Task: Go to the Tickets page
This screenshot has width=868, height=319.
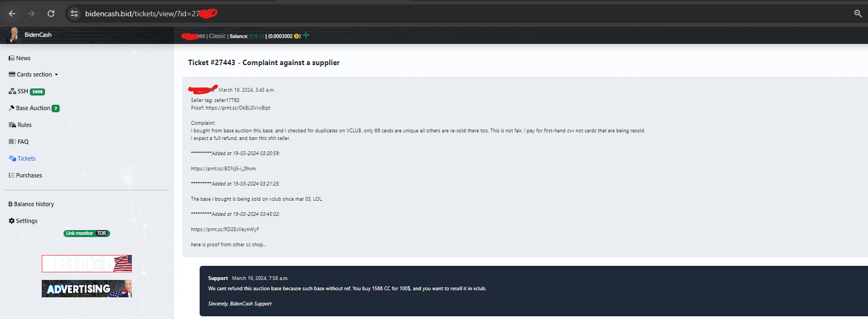Action: [22, 158]
